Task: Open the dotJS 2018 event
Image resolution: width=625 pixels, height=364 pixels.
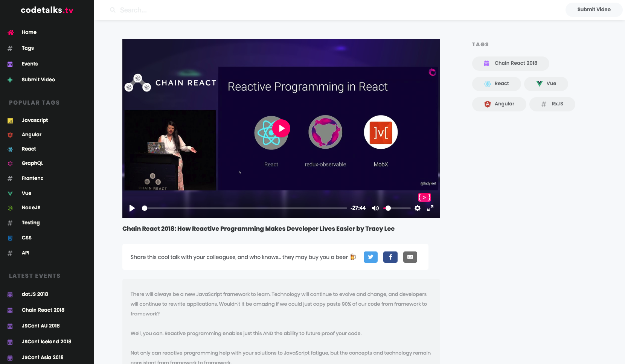Action: (x=35, y=294)
